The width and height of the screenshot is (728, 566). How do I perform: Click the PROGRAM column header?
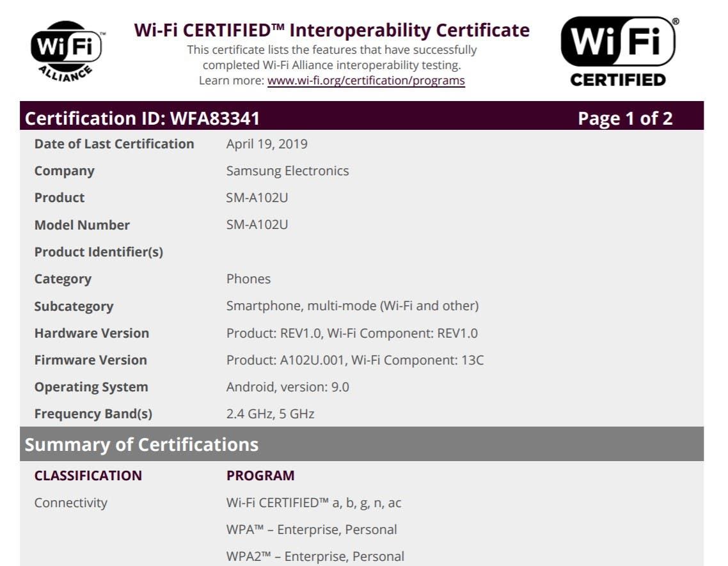point(260,475)
